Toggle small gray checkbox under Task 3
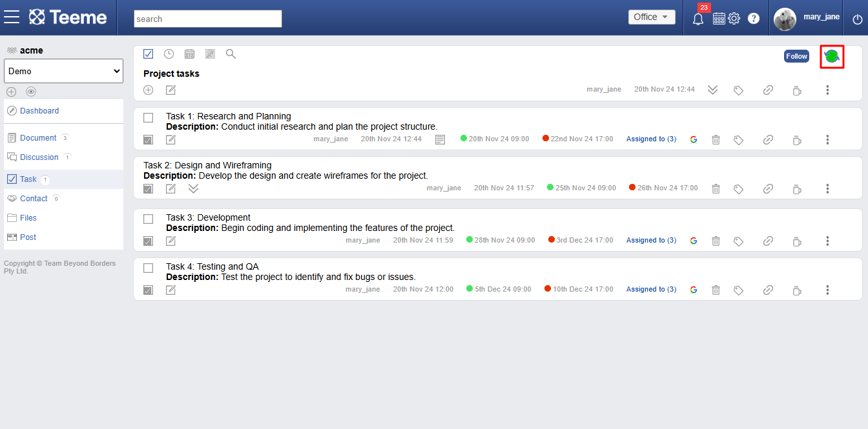Screen dimensions: 868x429 148,241
